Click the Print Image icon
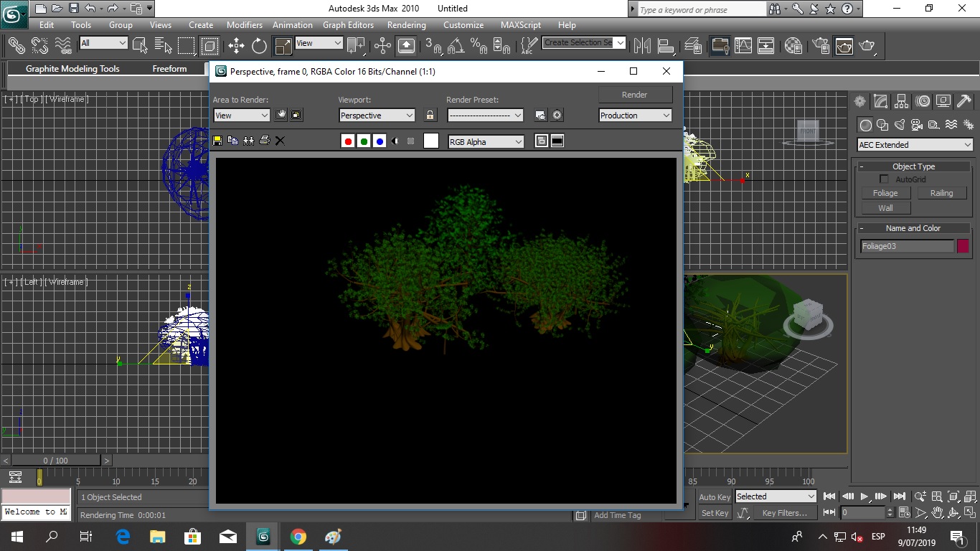This screenshot has height=551, width=980. click(x=264, y=141)
